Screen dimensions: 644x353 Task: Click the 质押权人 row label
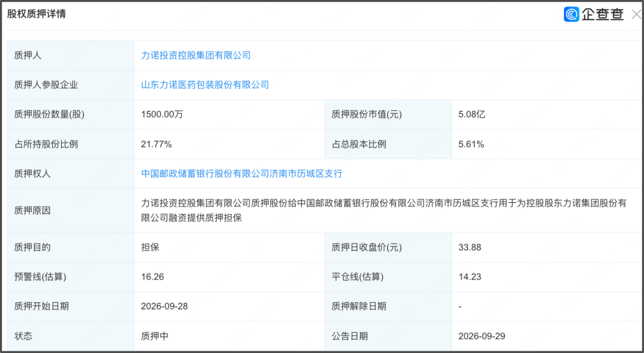[32, 174]
